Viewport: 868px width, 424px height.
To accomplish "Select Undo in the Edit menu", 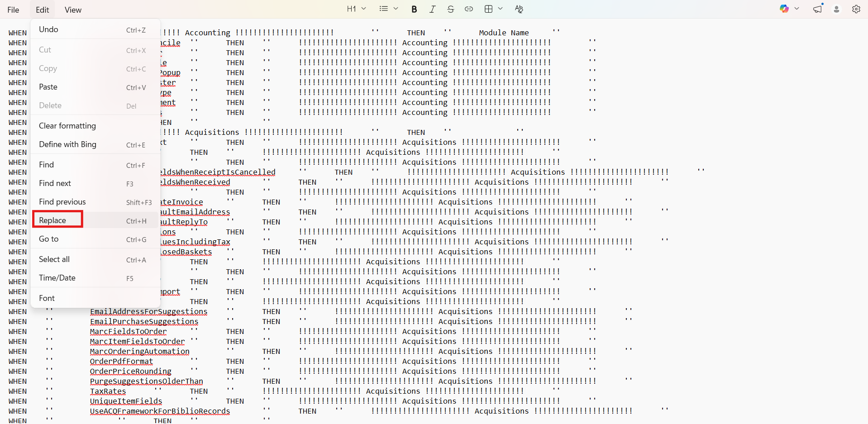I will [x=48, y=29].
